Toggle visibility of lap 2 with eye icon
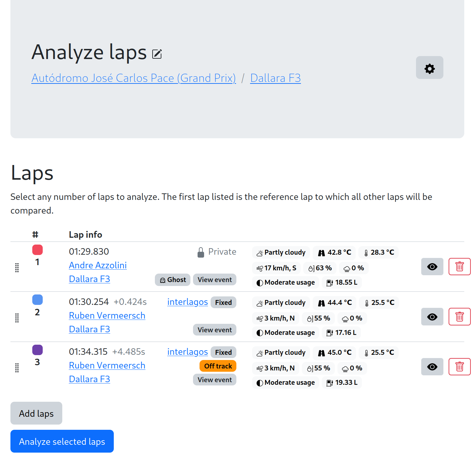Screen dimensions: 476x465 click(432, 317)
